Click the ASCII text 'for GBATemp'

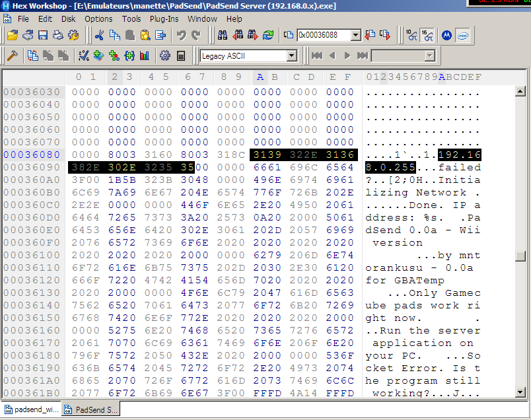pos(405,280)
